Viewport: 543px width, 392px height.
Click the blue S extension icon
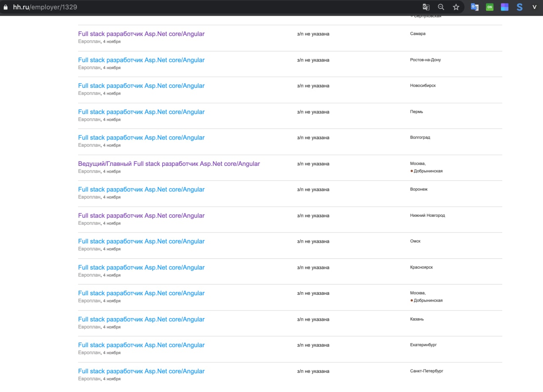tap(519, 7)
